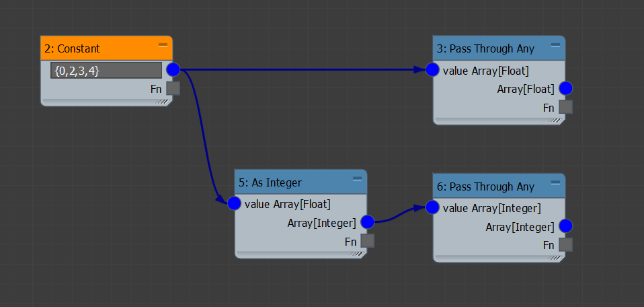Select the 5: As Integer title bar
This screenshot has height=307, width=644.
point(300,182)
